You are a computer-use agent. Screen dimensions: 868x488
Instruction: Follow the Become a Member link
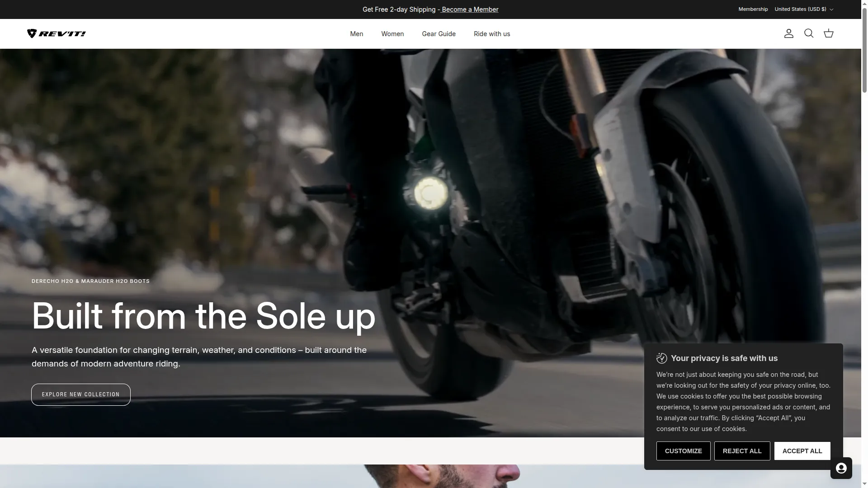(x=470, y=9)
